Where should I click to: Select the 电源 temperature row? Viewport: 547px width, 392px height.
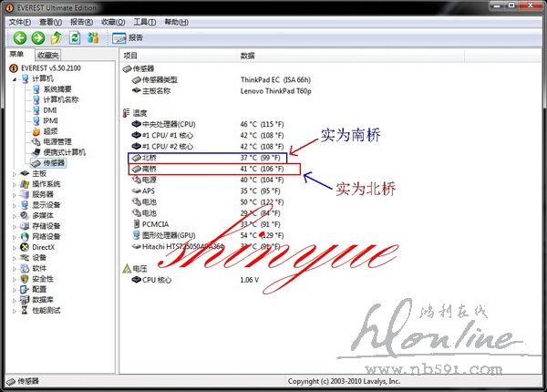click(208, 180)
